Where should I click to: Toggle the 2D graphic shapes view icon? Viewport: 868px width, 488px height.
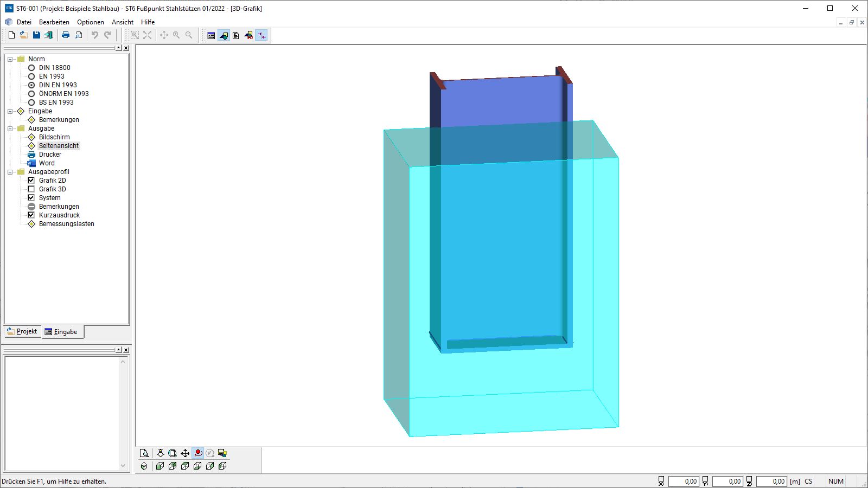pos(224,35)
